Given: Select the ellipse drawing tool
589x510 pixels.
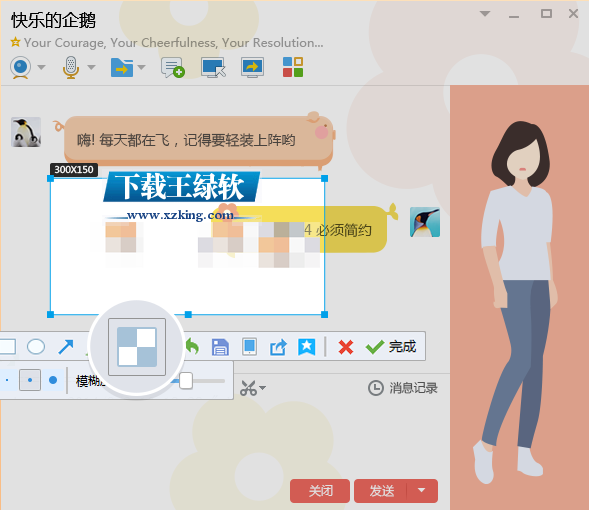Looking at the screenshot, I should (x=36, y=346).
